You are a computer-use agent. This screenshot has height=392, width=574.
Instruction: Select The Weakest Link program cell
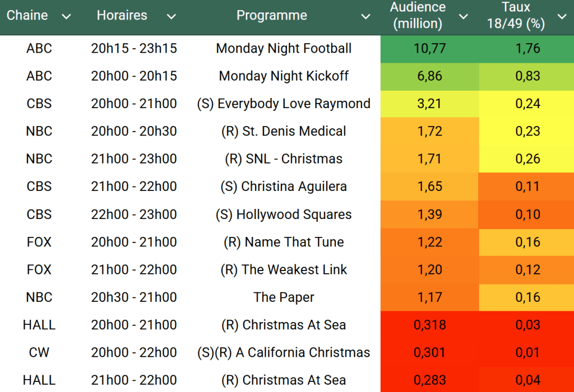284,269
